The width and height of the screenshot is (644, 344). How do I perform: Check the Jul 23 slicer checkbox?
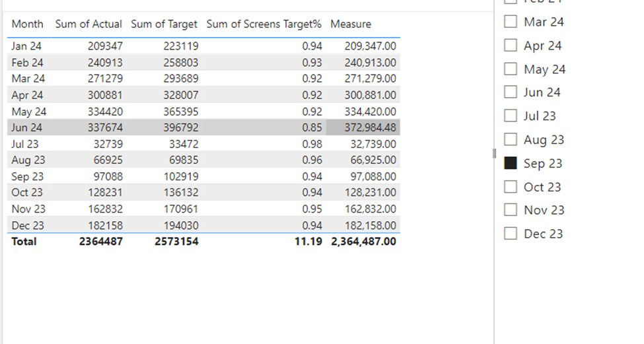510,116
